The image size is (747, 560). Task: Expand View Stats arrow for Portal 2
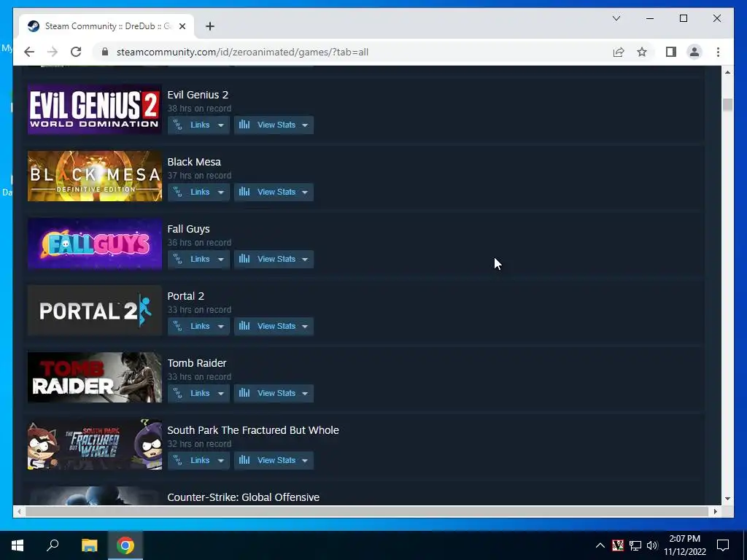point(305,327)
